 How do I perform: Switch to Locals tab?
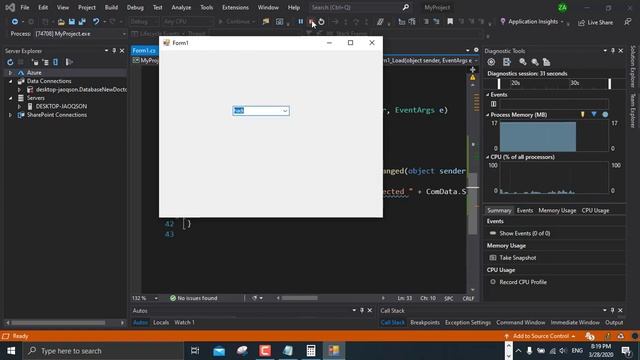pos(161,322)
